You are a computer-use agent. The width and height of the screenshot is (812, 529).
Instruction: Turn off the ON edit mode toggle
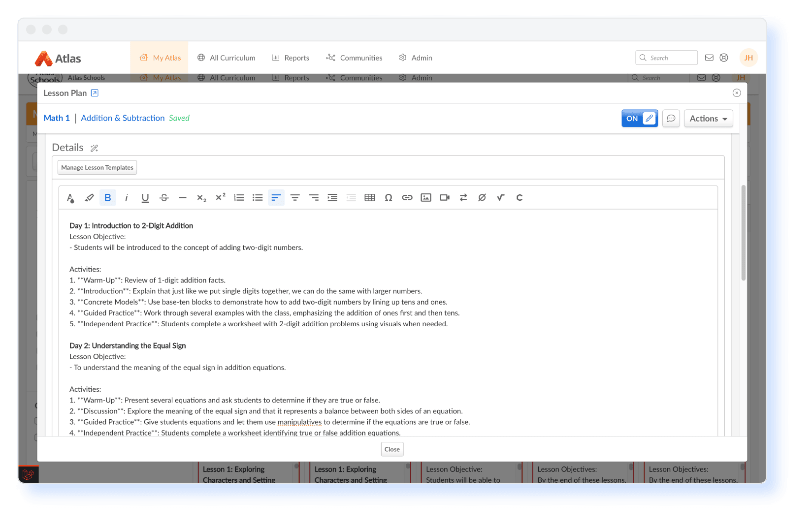639,119
